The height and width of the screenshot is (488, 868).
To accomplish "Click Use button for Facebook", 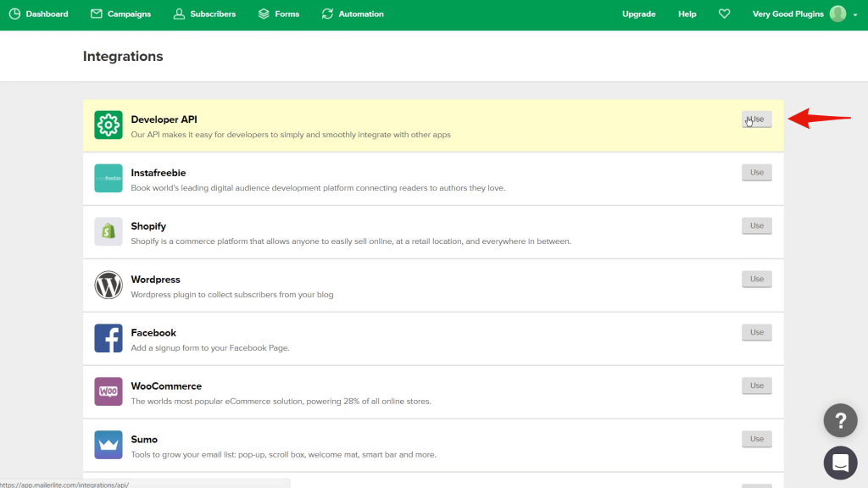I will tap(757, 332).
